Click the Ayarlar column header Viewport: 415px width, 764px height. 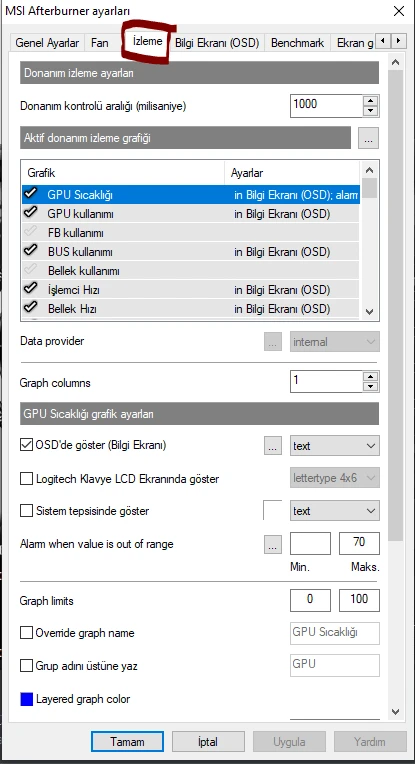pos(292,173)
